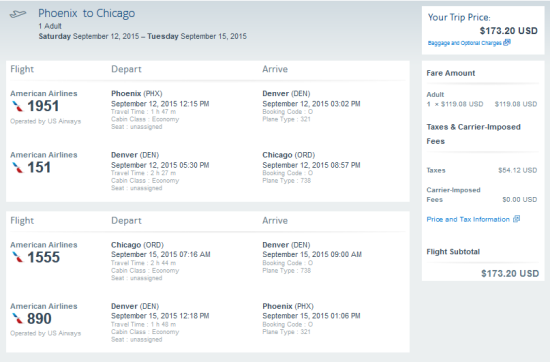550x362 pixels.
Task: Click the Taxes amount $54.12 USD
Action: coord(518,170)
